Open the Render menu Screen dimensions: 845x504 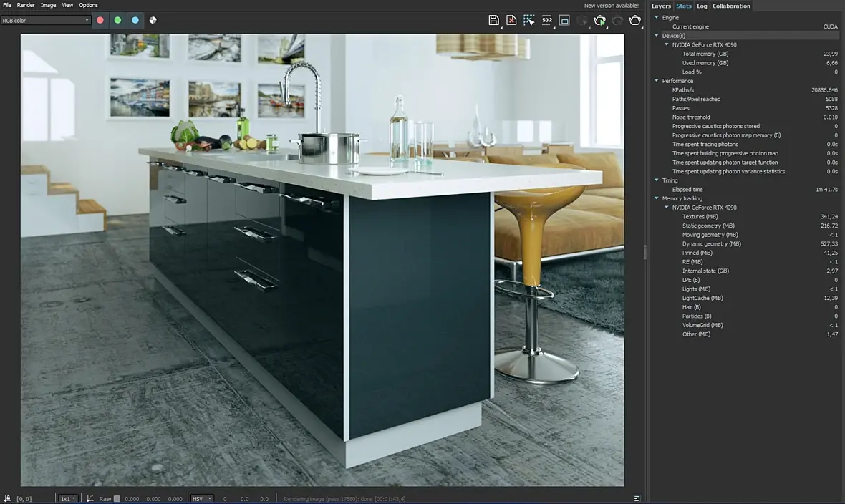[x=26, y=5]
